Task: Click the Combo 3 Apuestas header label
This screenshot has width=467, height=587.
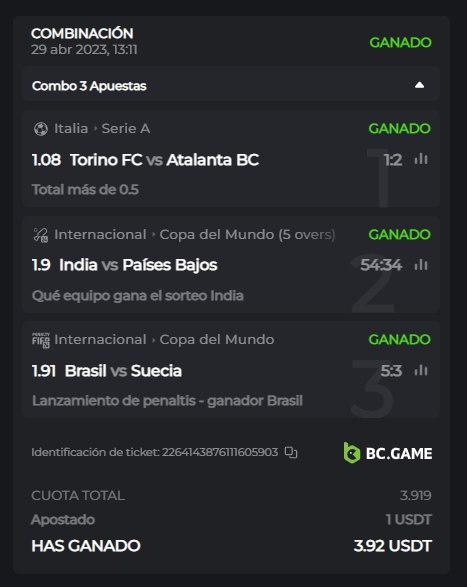Action: pyautogui.click(x=89, y=86)
